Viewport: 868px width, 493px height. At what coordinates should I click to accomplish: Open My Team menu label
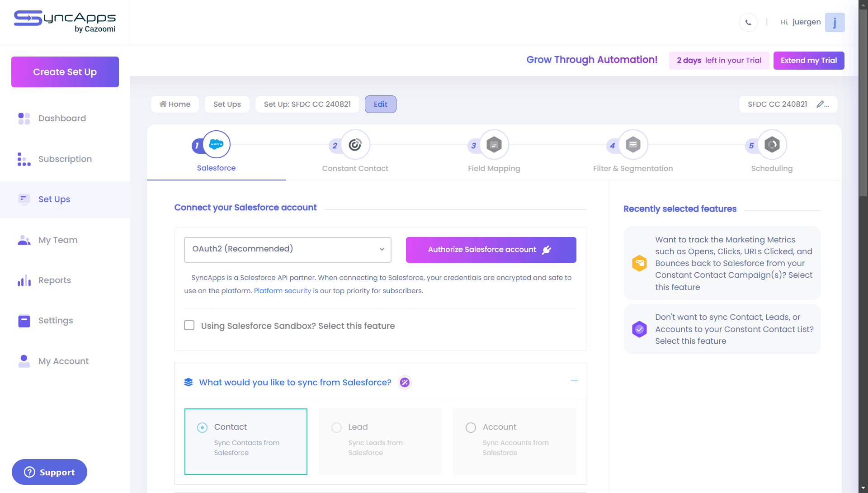(x=58, y=240)
